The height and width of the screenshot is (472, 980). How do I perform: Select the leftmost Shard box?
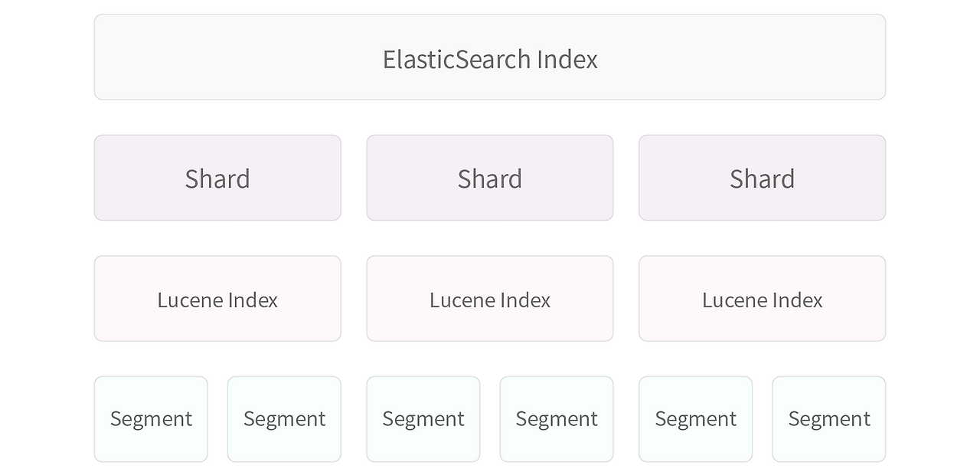click(x=217, y=178)
